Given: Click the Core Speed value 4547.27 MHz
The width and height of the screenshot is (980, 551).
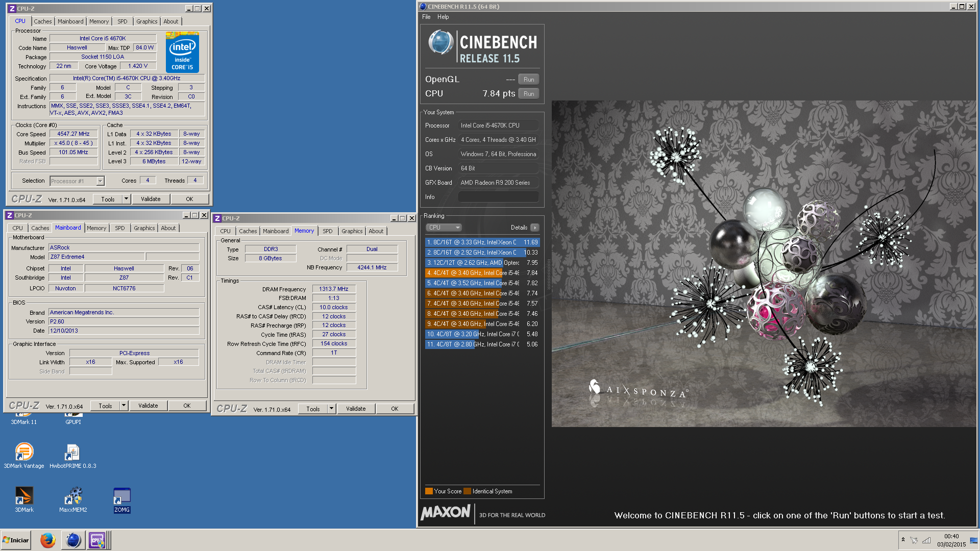Looking at the screenshot, I should click(73, 134).
